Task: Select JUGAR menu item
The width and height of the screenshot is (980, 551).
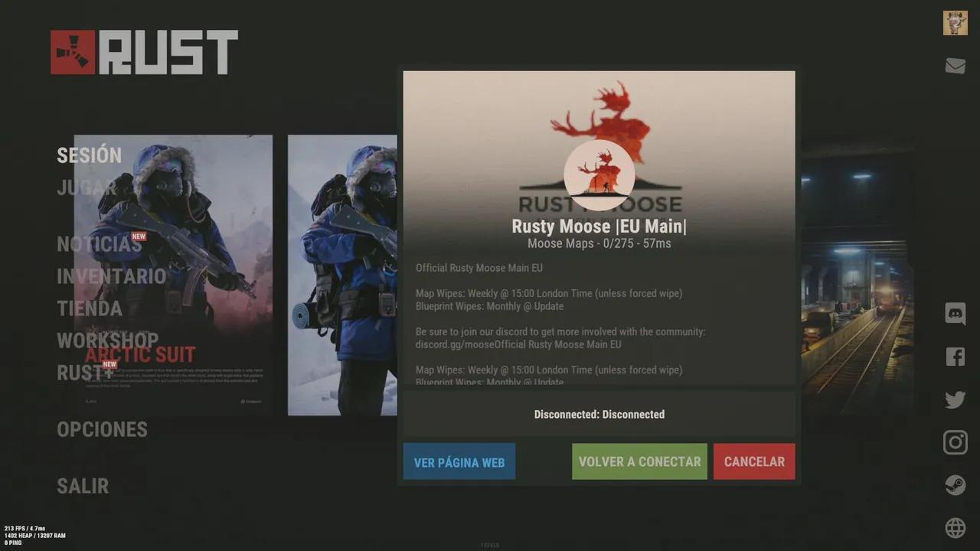Action: coord(86,187)
